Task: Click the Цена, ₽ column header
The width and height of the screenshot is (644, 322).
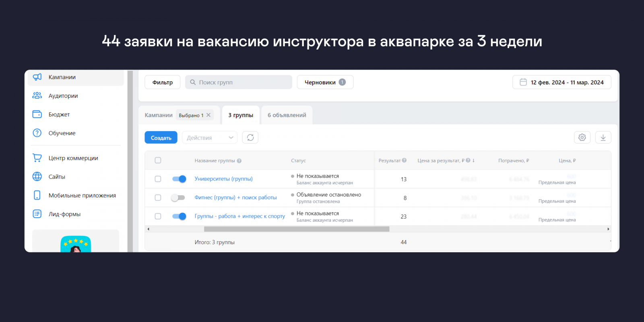Action: (567, 161)
